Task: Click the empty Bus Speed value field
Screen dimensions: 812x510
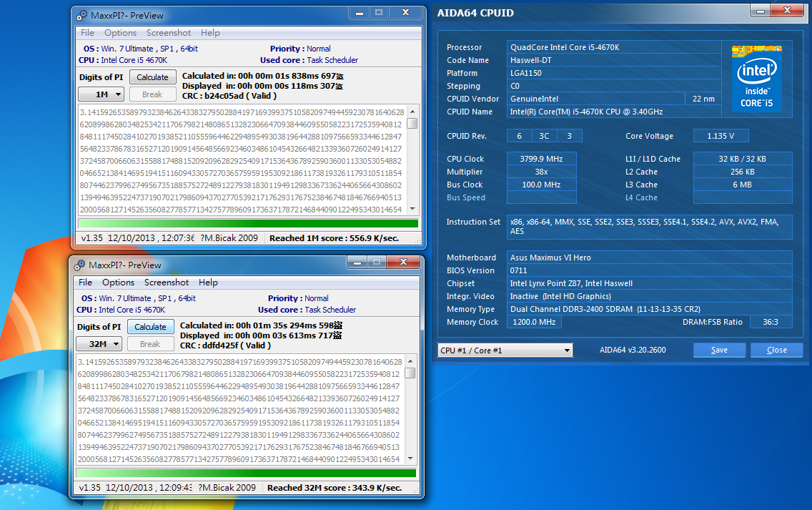Action: [541, 197]
